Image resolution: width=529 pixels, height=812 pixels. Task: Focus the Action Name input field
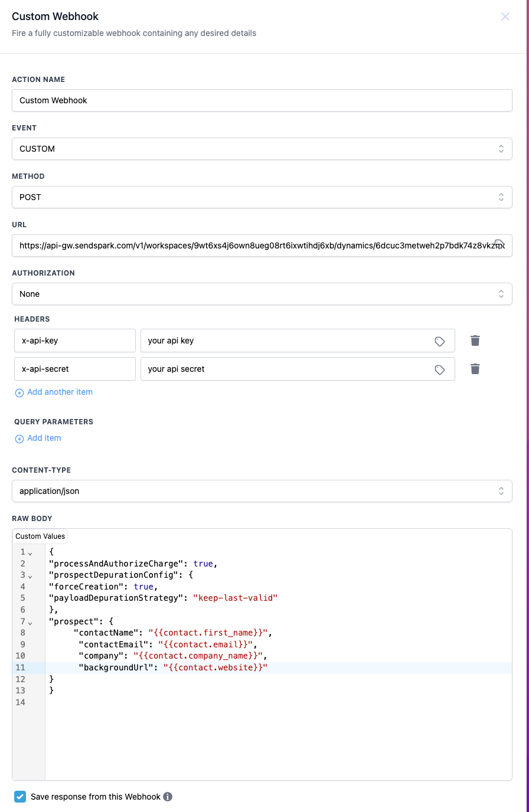(x=262, y=100)
